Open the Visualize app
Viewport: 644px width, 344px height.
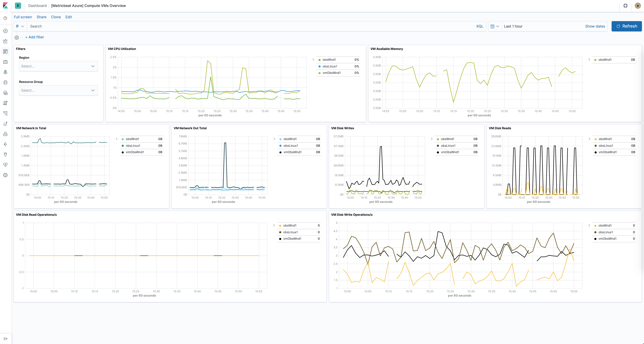[5, 41]
